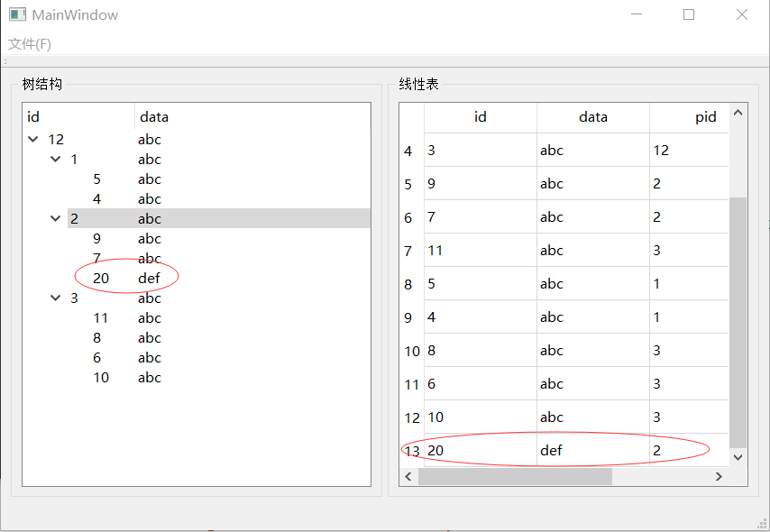Select table row header 12
Viewport: 770px width, 532px height.
(x=412, y=418)
